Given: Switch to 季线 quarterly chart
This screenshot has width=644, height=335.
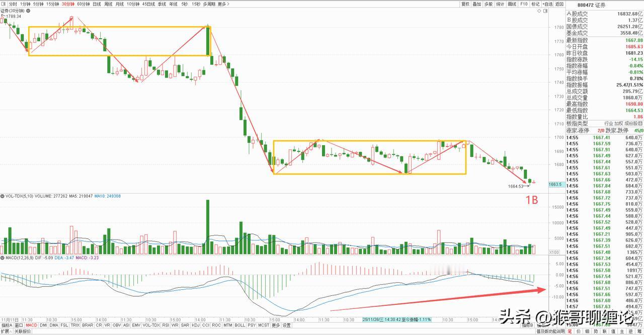Looking at the screenshot, I should tap(162, 4).
